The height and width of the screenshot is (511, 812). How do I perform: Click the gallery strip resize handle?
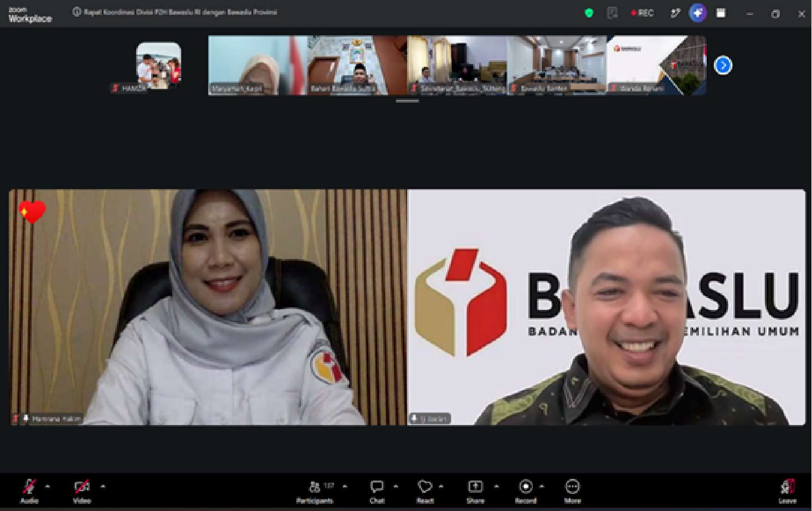pyautogui.click(x=407, y=101)
